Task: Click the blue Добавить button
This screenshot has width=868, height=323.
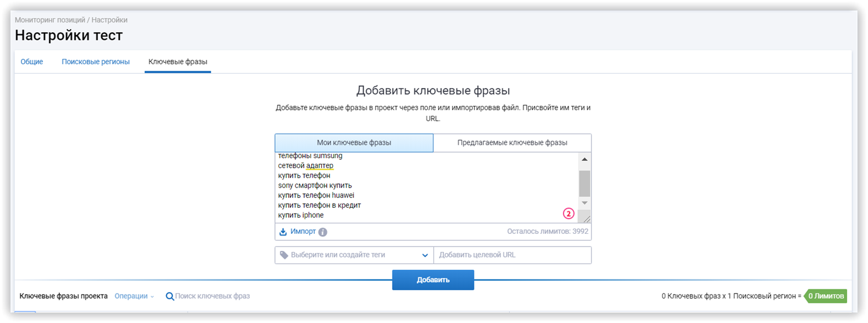Action: pos(433,280)
